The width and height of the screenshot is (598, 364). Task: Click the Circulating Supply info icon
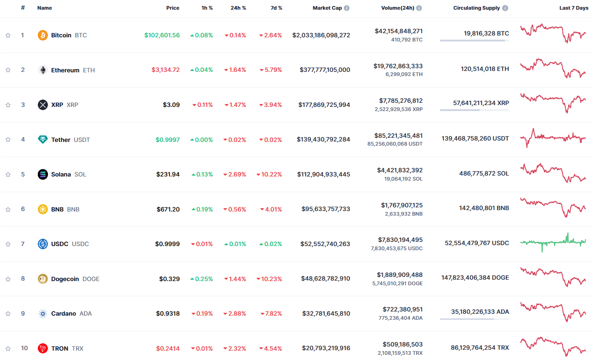click(505, 8)
